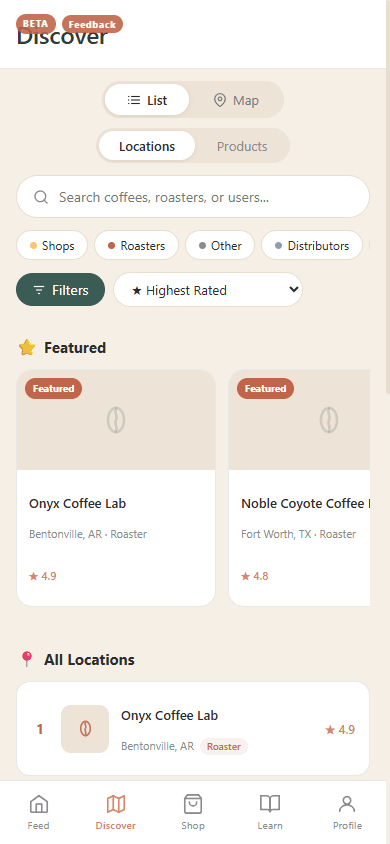
Task: Switch to List view
Action: tap(147, 100)
